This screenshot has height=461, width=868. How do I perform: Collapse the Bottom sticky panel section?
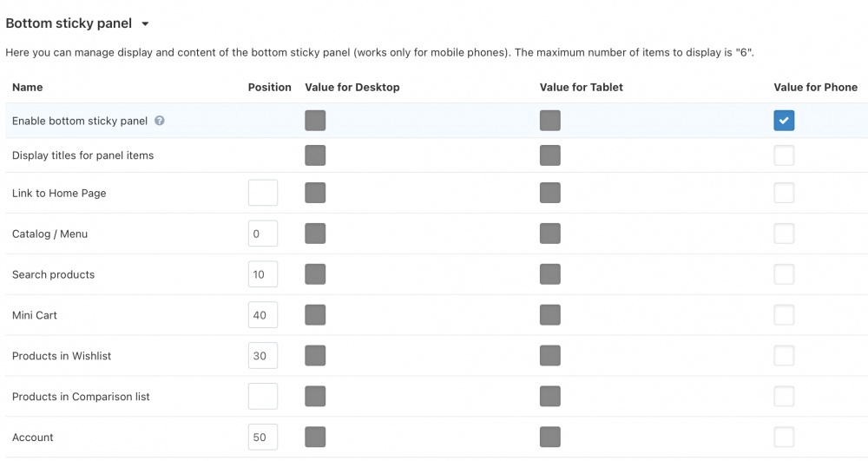[x=145, y=24]
